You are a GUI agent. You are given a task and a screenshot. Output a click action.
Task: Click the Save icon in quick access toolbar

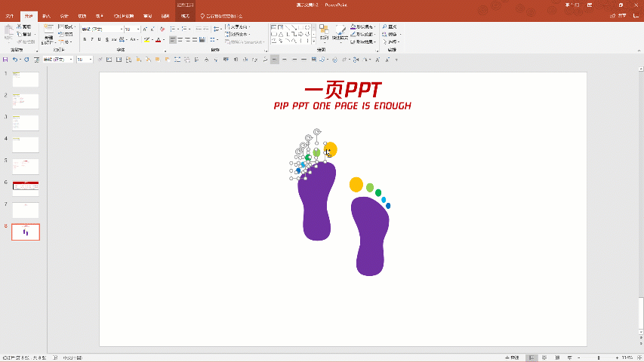(5, 59)
